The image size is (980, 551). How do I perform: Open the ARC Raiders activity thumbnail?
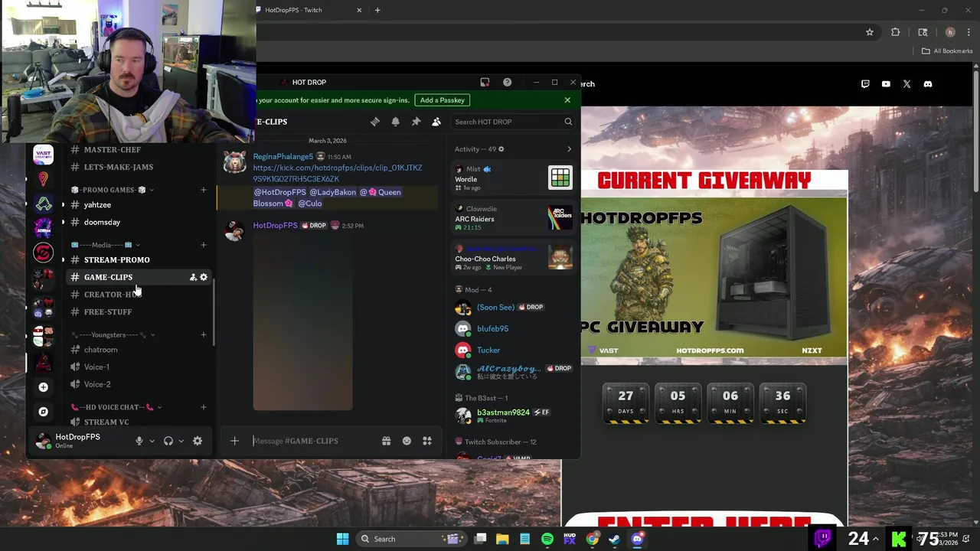[560, 217]
